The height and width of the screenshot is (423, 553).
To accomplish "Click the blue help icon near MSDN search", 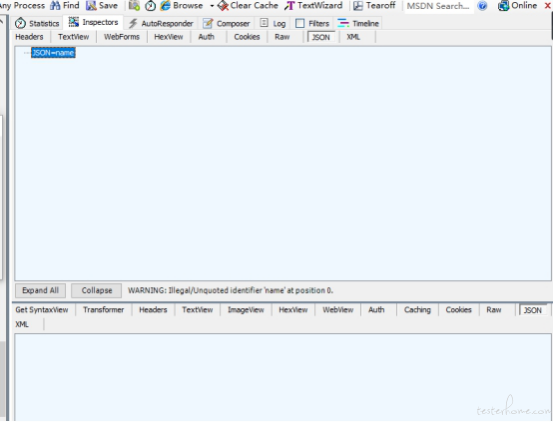I will click(x=482, y=6).
